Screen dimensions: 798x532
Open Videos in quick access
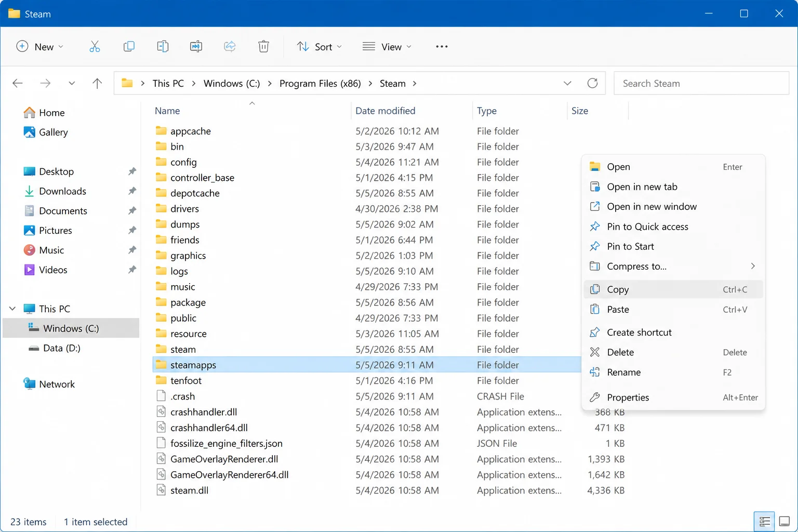pos(45,270)
